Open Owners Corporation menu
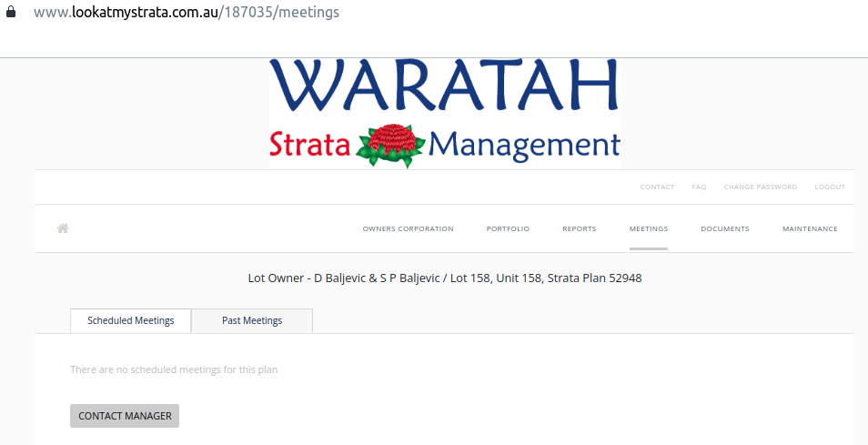868x445 pixels. [408, 228]
